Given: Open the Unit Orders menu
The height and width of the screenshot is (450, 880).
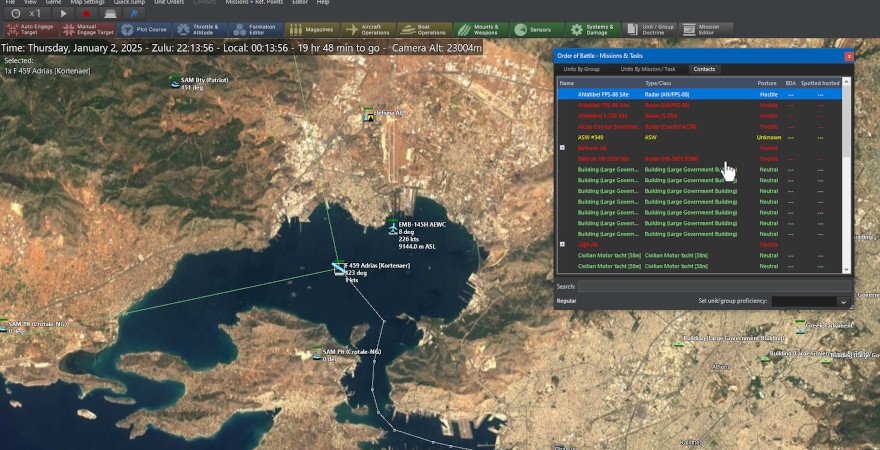Looking at the screenshot, I should tap(169, 2).
